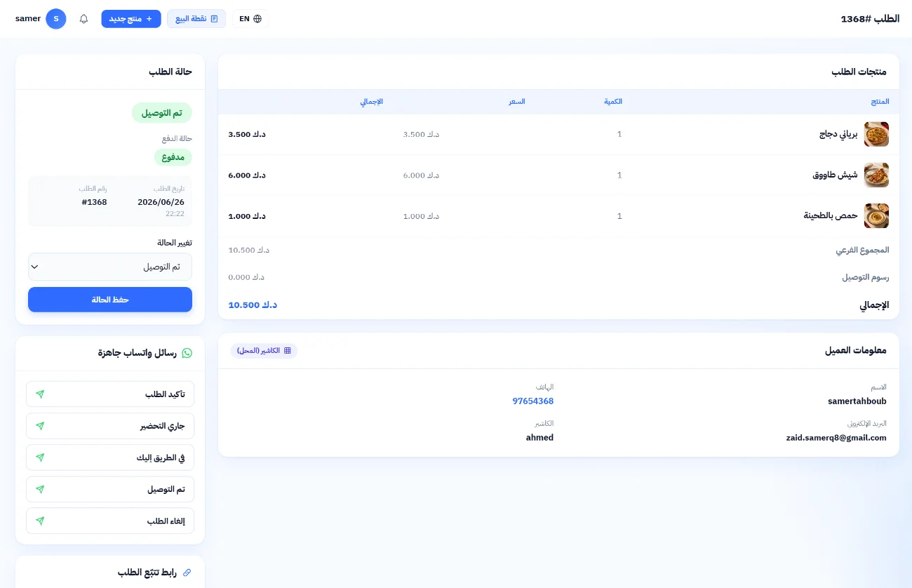Click product name شيش طاووق

click(835, 175)
